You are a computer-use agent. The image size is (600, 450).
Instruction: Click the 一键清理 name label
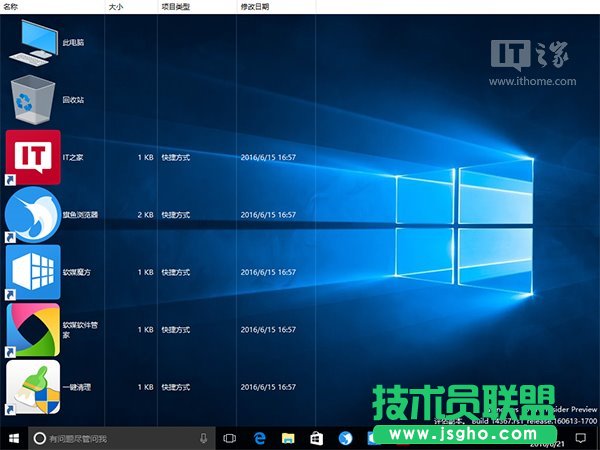click(x=77, y=387)
